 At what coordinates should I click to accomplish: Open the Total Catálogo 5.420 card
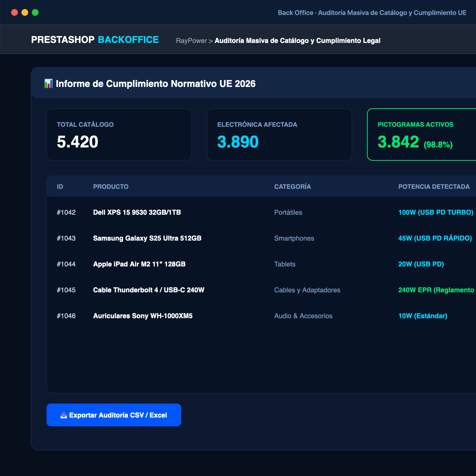[x=119, y=135]
